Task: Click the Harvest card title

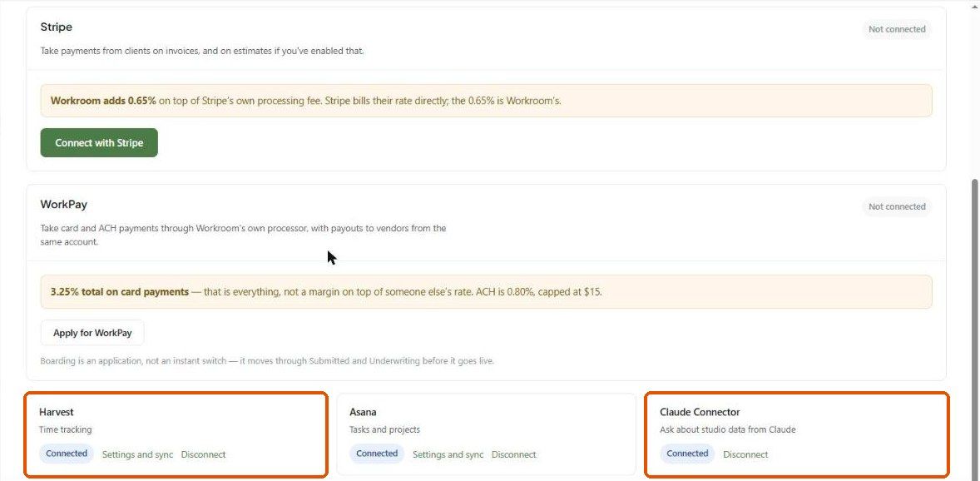Action: (57, 412)
